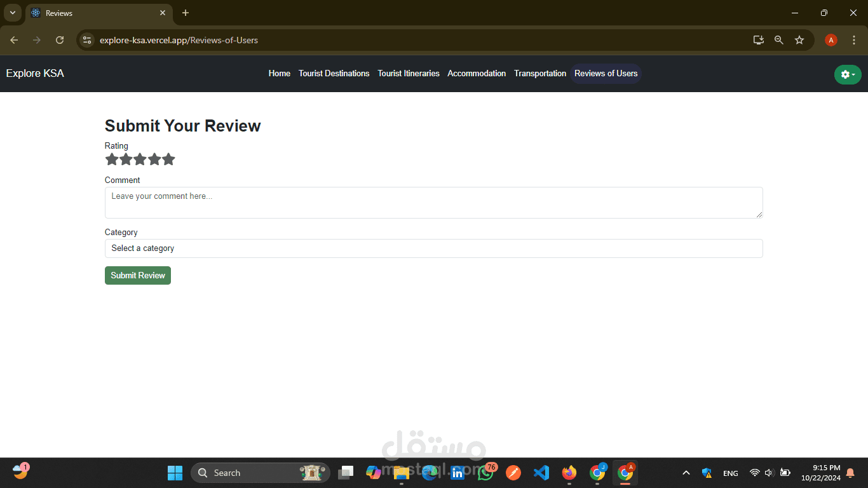Select the fourth rating star
Image resolution: width=868 pixels, height=488 pixels.
[154, 159]
